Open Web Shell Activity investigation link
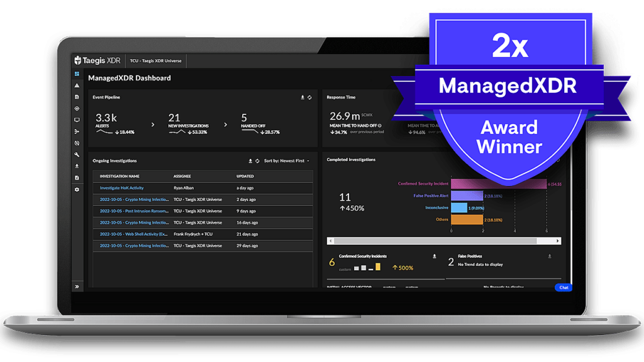This screenshot has width=644, height=362. (134, 234)
